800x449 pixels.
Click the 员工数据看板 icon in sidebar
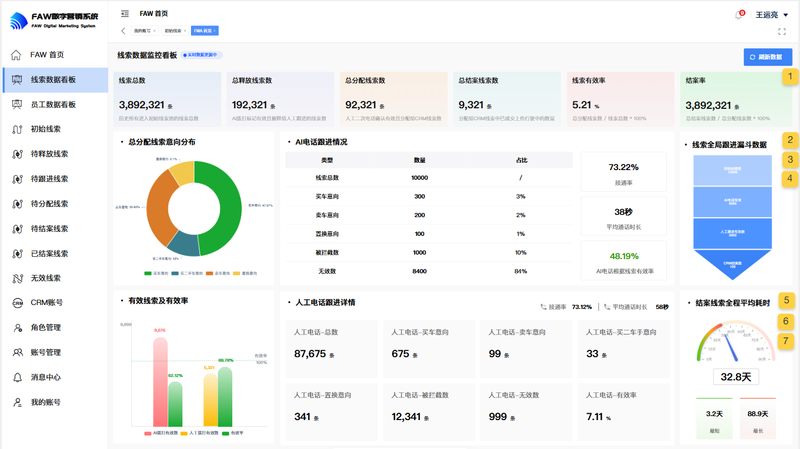[17, 105]
